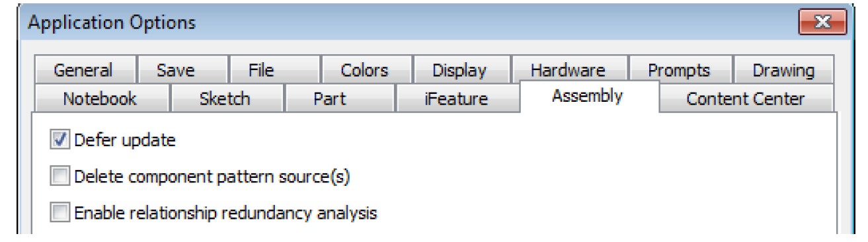Open the Display options tab
This screenshot has height=242, width=868.
459,71
